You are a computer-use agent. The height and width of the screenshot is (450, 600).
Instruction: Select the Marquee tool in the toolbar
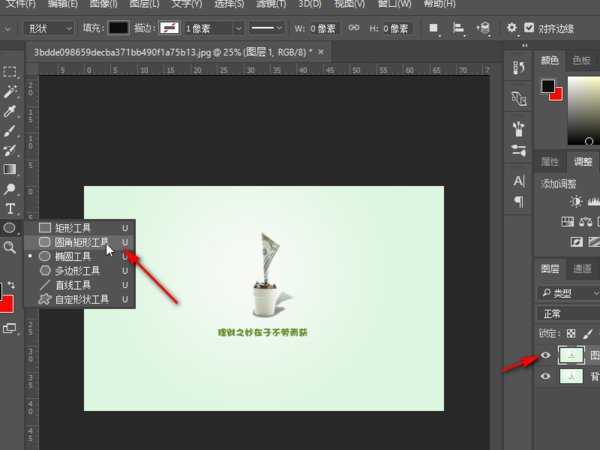click(10, 72)
